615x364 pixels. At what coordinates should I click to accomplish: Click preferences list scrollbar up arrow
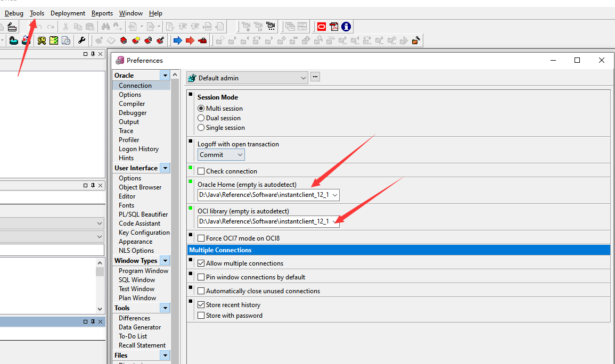(x=175, y=75)
